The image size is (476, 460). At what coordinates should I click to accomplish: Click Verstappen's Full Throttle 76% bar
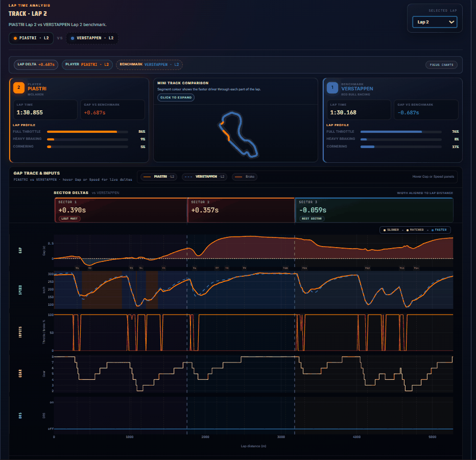(401, 132)
